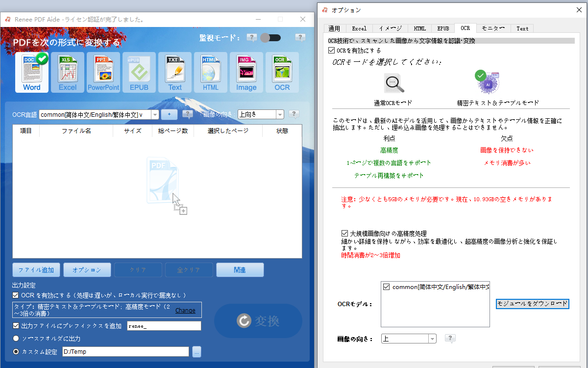Image resolution: width=588 pixels, height=368 pixels.
Task: Click the prefix input field with renee_
Action: coord(164,326)
